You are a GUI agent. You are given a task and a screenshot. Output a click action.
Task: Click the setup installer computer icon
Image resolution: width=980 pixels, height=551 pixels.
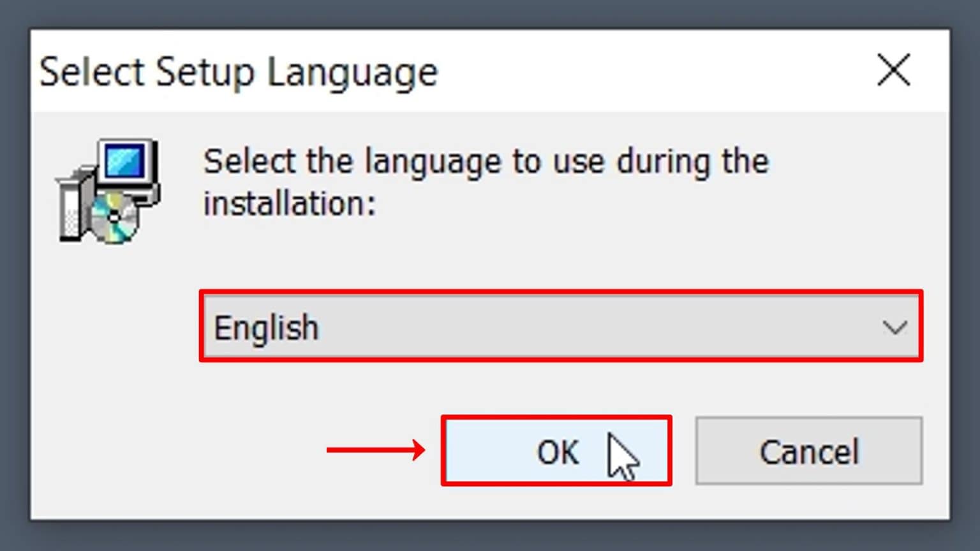pyautogui.click(x=109, y=191)
